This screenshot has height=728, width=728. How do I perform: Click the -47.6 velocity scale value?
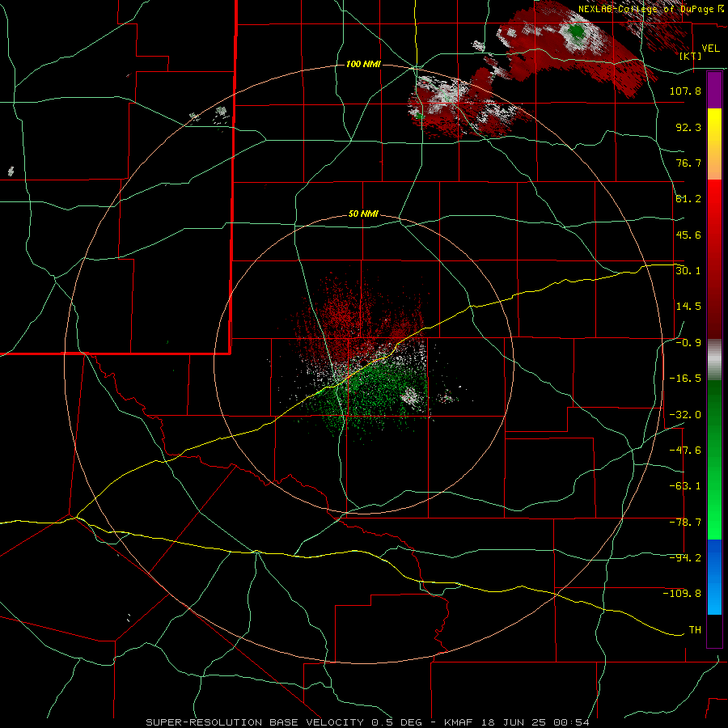click(685, 451)
